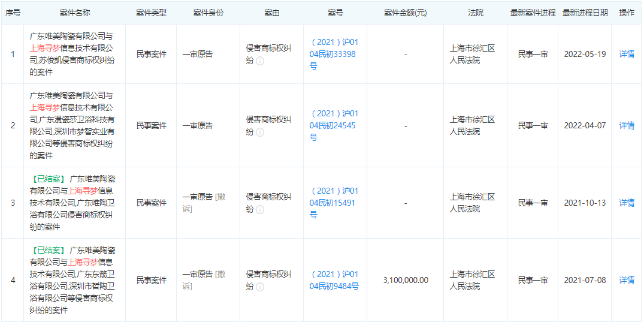Click 【已结案】 tag in row 4
The image size is (644, 325).
[x=47, y=250]
